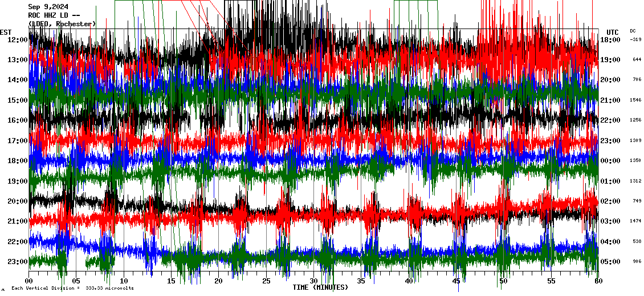Click the DC offset value -319
Image resolution: width=644 pixels, height=296 pixels.
tap(635, 39)
